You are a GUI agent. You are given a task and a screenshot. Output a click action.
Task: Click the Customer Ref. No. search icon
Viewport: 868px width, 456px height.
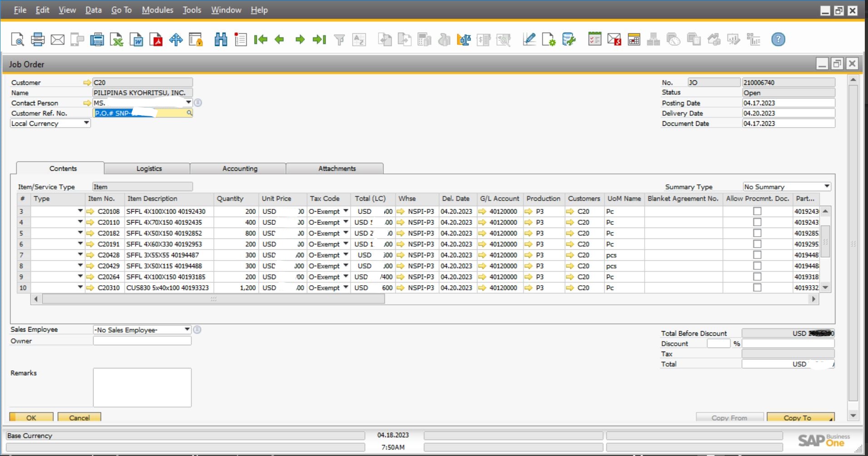tap(189, 113)
